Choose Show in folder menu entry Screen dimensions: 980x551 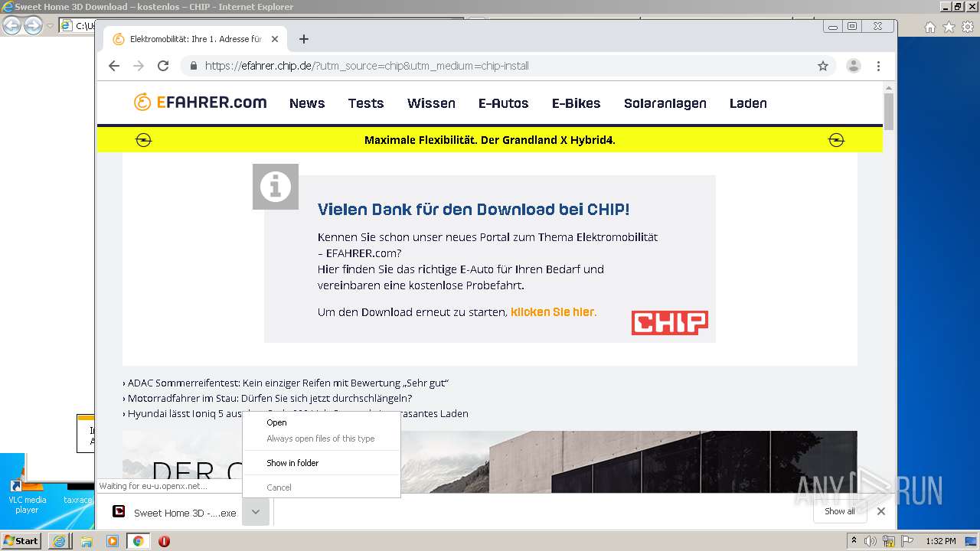(x=322, y=463)
